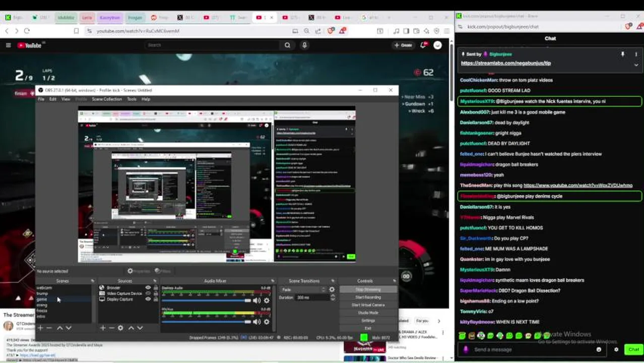This screenshot has width=644, height=363.
Task: Collapse the pinned chat message chevron
Action: 636,65
